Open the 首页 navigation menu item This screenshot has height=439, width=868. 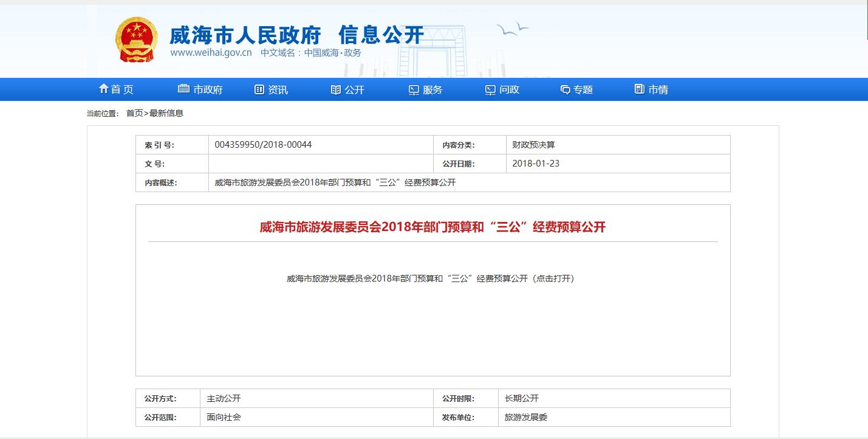click(122, 89)
